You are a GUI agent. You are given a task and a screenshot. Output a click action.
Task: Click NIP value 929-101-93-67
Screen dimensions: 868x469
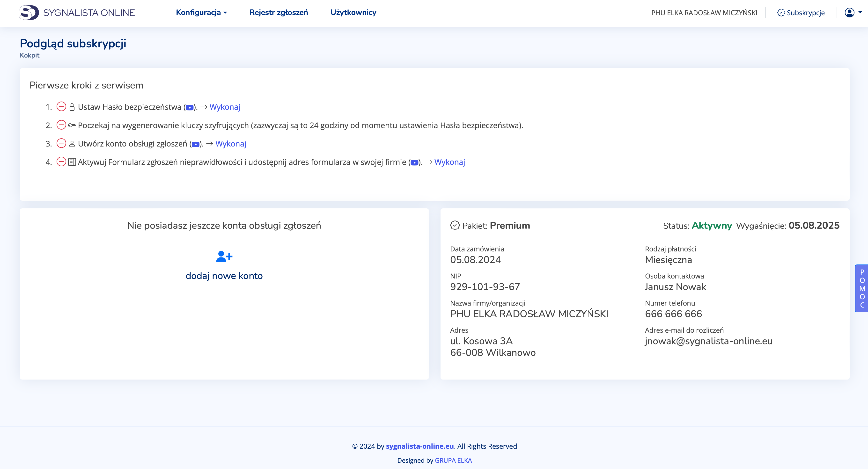[485, 287]
